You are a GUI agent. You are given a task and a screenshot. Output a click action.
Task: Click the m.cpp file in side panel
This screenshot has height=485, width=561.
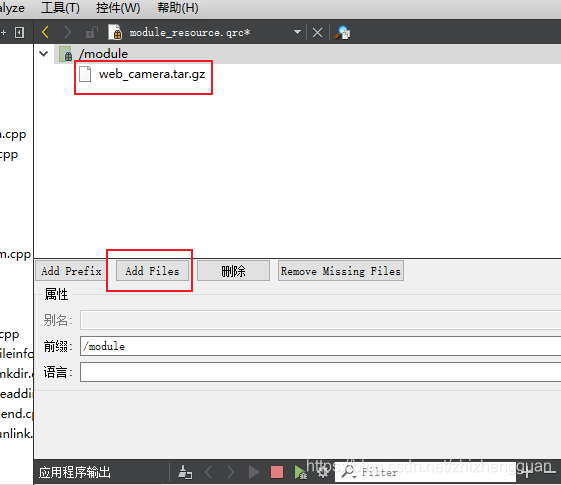pos(15,254)
